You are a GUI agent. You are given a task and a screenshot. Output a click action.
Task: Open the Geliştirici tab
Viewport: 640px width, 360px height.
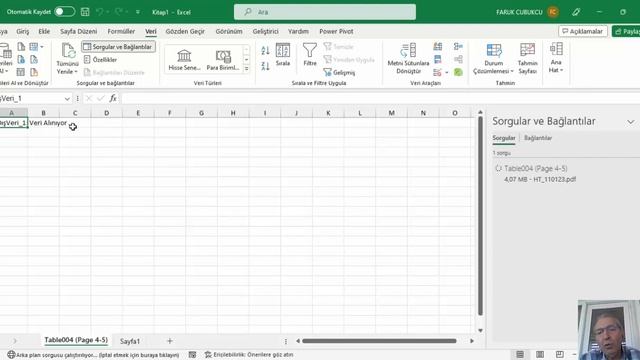(265, 31)
